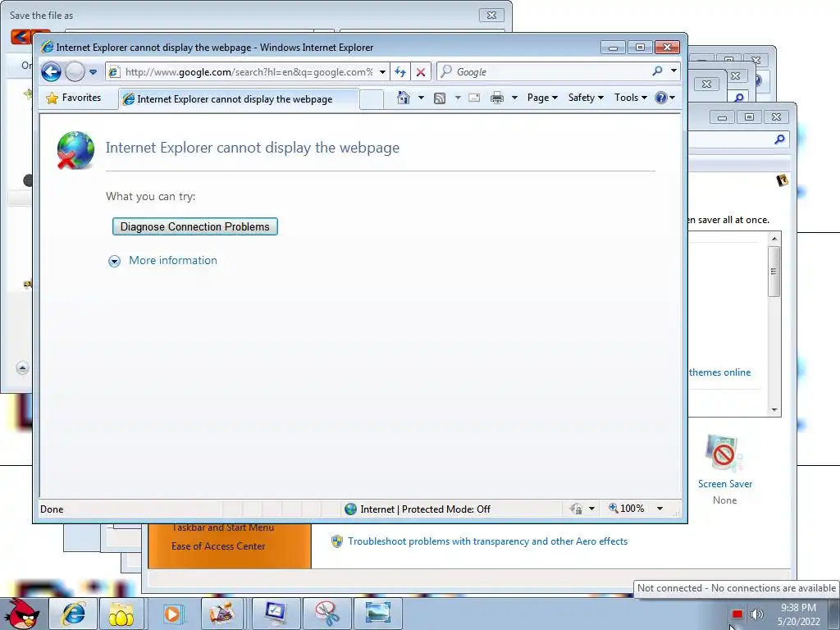The image size is (840, 630).
Task: Open the Angry Birds Start button
Action: click(22, 614)
